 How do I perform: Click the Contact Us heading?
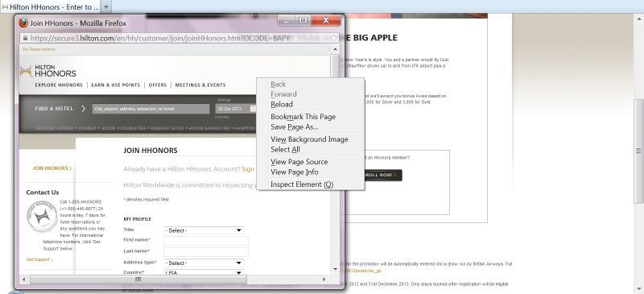pos(43,193)
